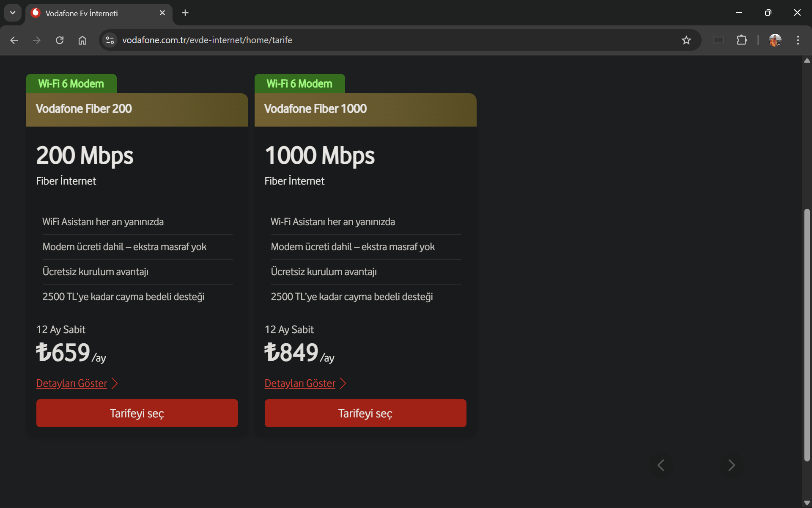Choose the Fiber 200 tariff button
The width and height of the screenshot is (812, 508).
[137, 413]
